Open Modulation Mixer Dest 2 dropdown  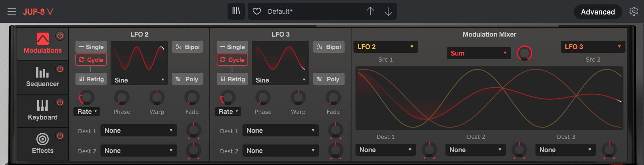475,150
